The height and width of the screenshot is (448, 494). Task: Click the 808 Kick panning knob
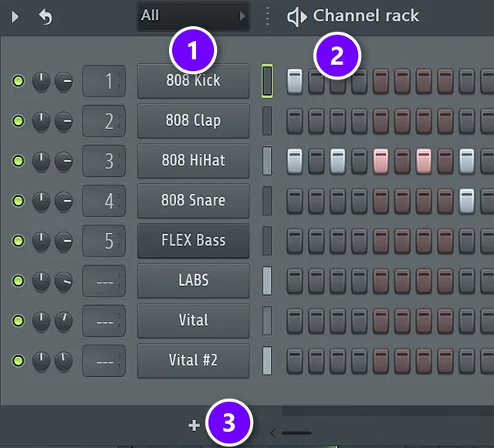click(41, 81)
